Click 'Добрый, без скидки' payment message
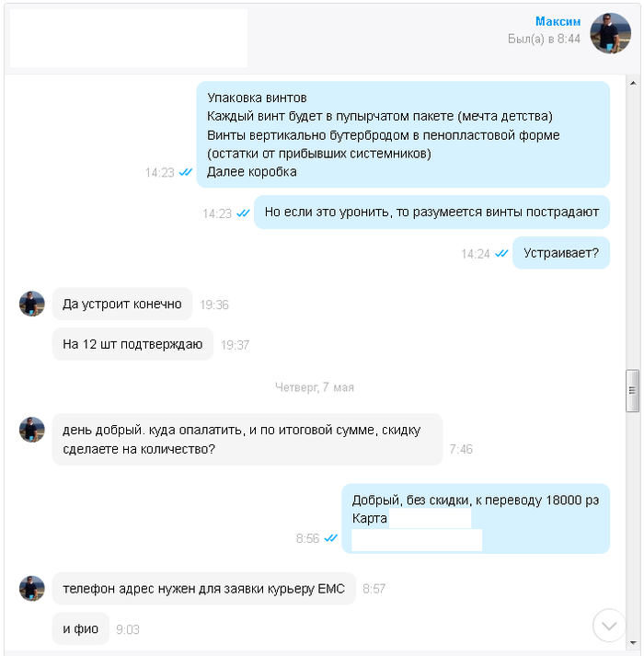The image size is (644, 656). coord(476,518)
